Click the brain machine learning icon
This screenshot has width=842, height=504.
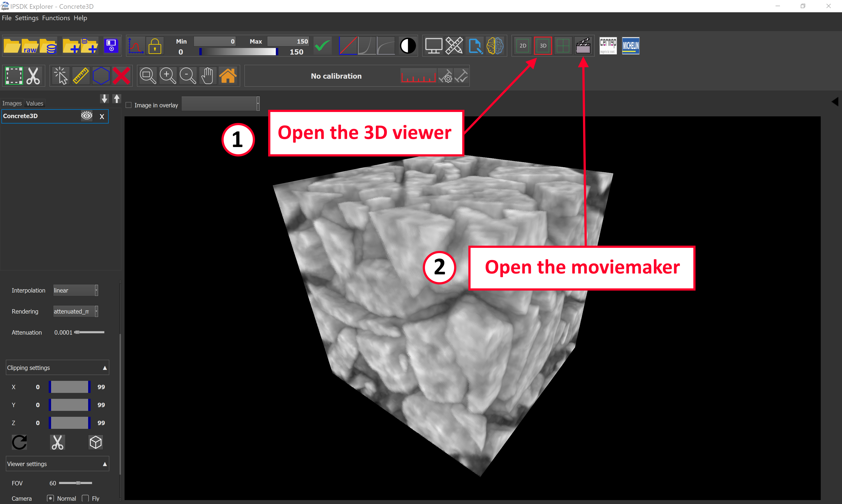495,46
